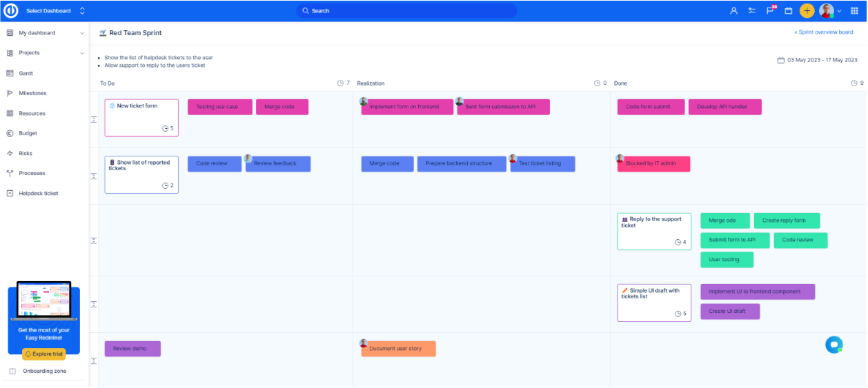Open the apps grid menu icon
This screenshot has width=868, height=388.
(x=854, y=11)
